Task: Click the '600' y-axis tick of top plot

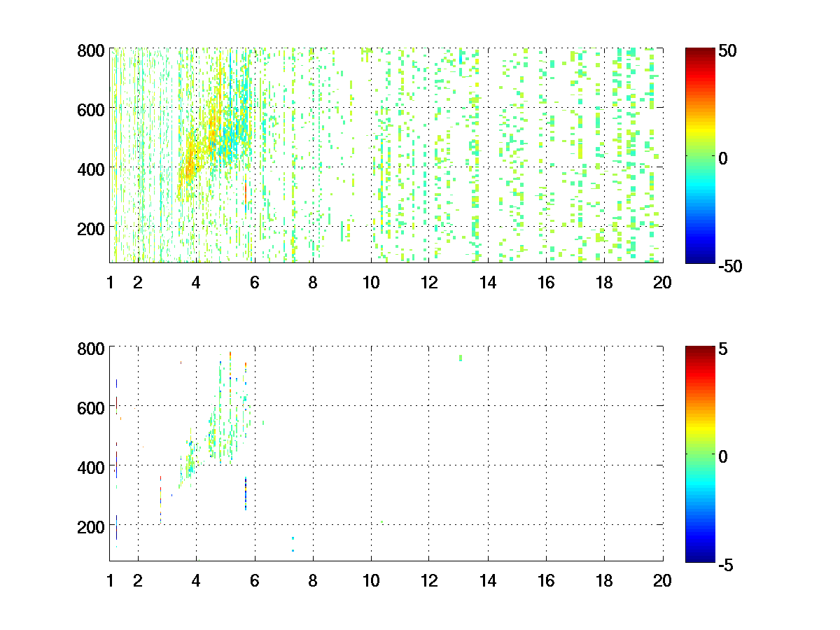Action: click(91, 109)
